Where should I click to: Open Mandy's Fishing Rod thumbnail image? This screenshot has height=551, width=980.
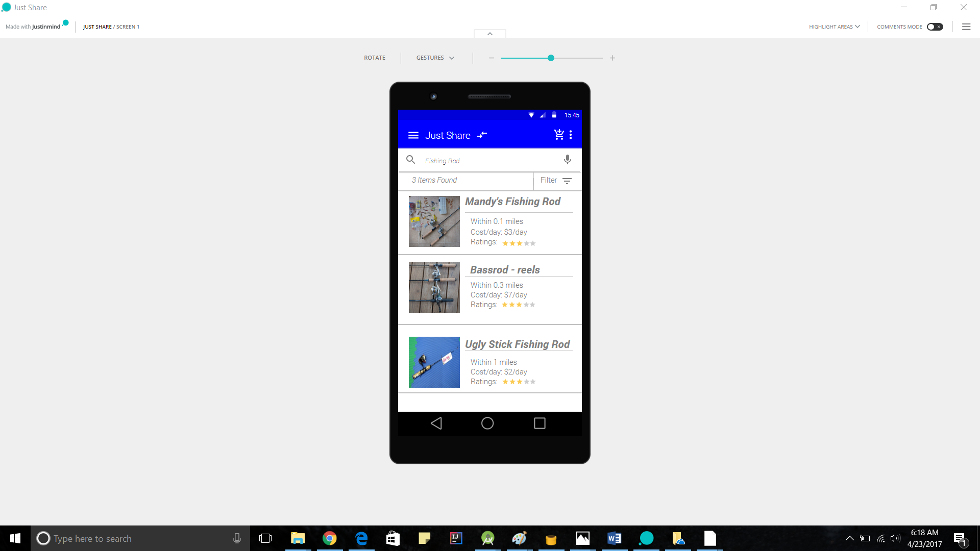[x=434, y=221]
